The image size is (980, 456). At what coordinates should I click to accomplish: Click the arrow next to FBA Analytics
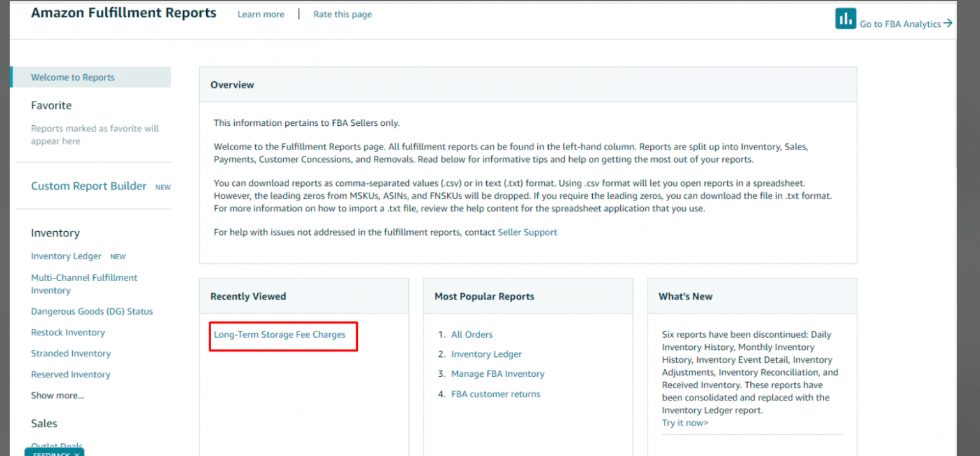(948, 23)
